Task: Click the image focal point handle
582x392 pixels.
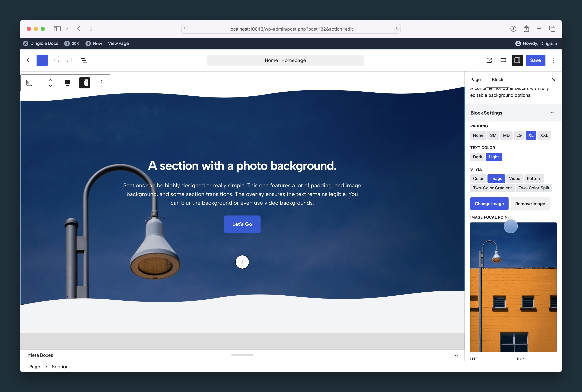Action: point(510,226)
